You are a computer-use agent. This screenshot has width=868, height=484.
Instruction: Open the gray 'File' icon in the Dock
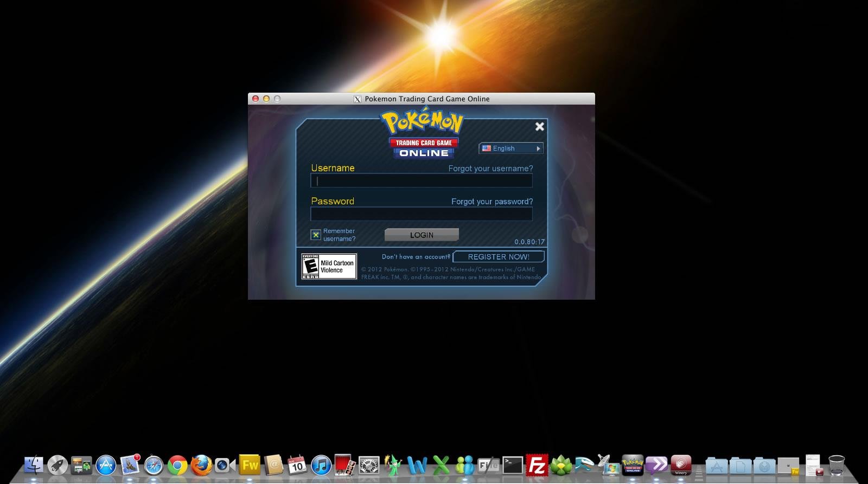488,465
